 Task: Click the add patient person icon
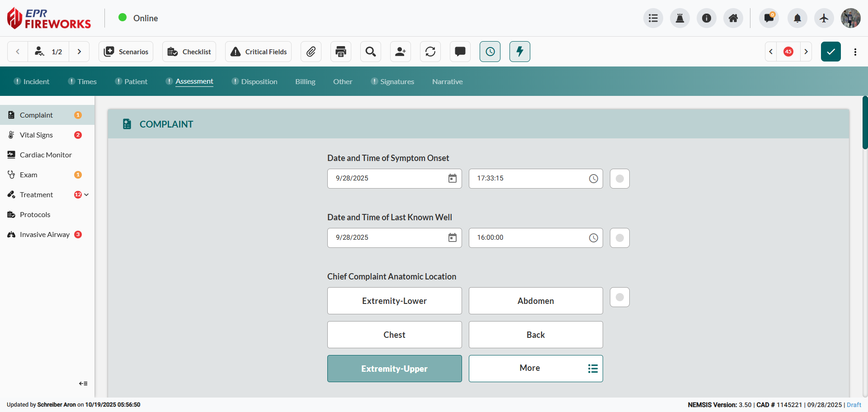click(x=401, y=52)
